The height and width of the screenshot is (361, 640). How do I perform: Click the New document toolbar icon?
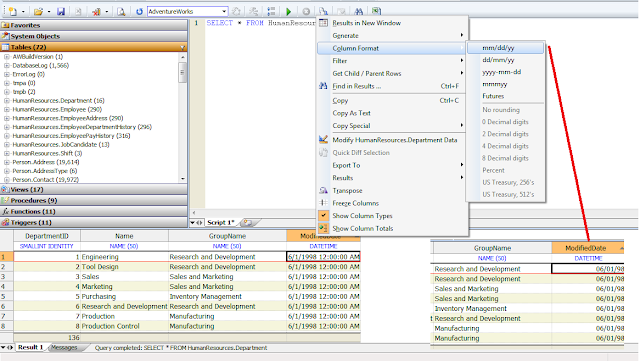pyautogui.click(x=13, y=11)
